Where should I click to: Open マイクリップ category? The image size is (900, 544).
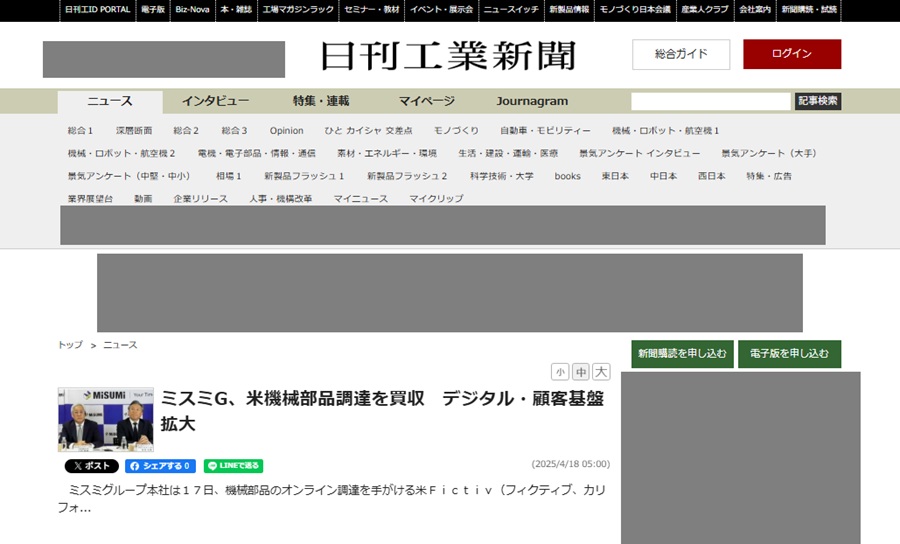(x=436, y=199)
